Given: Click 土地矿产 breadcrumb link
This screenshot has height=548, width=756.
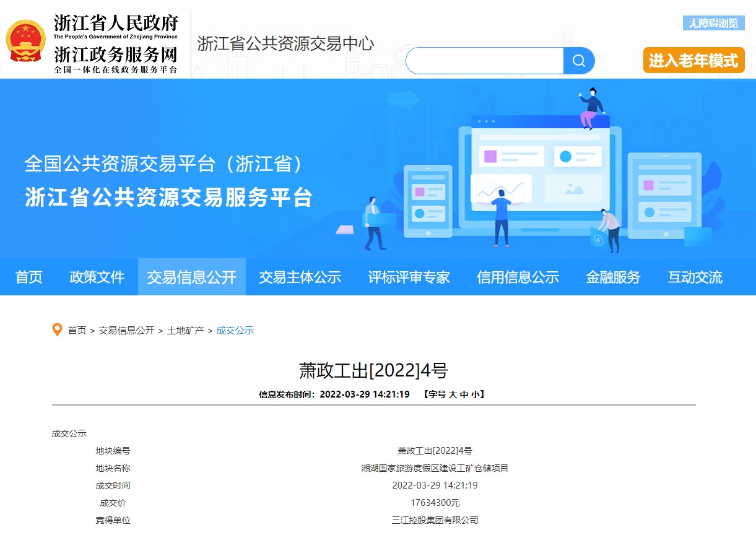Looking at the screenshot, I should 185,331.
